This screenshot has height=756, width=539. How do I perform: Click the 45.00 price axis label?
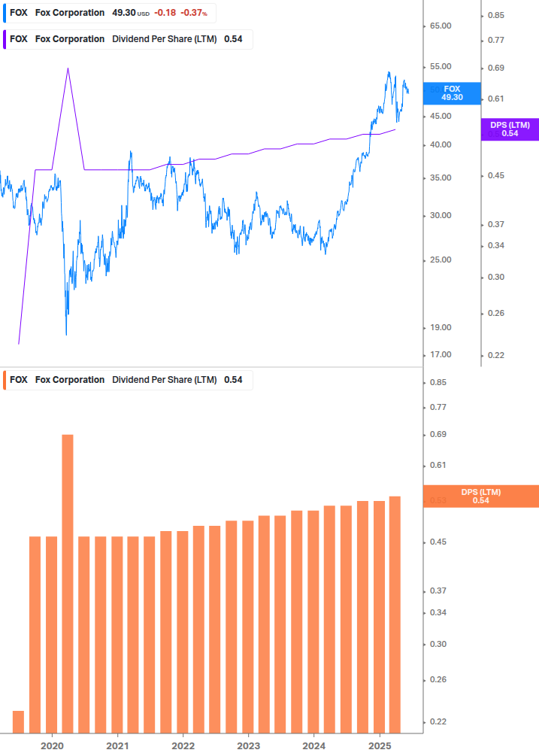[441, 116]
